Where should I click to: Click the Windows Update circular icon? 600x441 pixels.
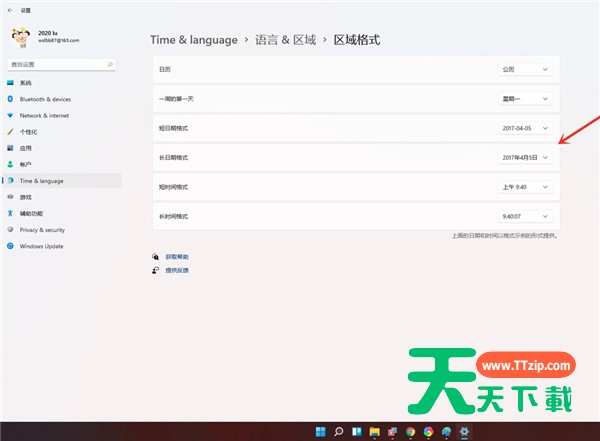pyautogui.click(x=10, y=246)
